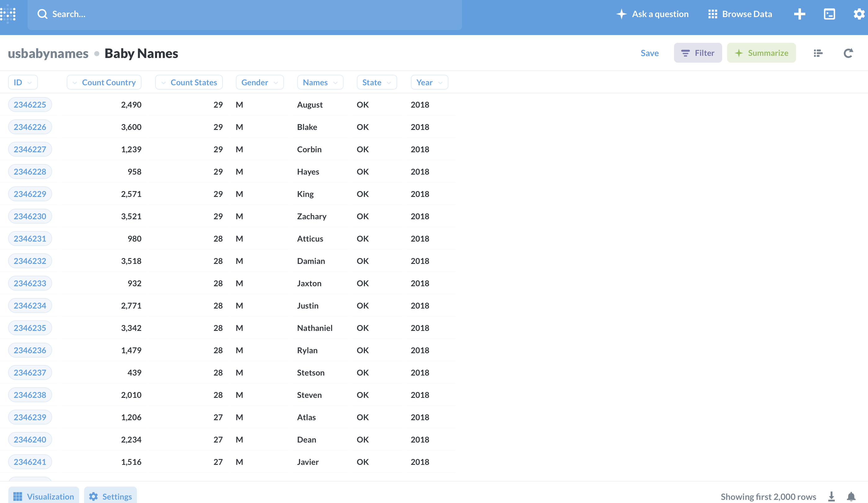This screenshot has width=868, height=503.
Task: Open the Settings tab at bottom
Action: pyautogui.click(x=110, y=496)
